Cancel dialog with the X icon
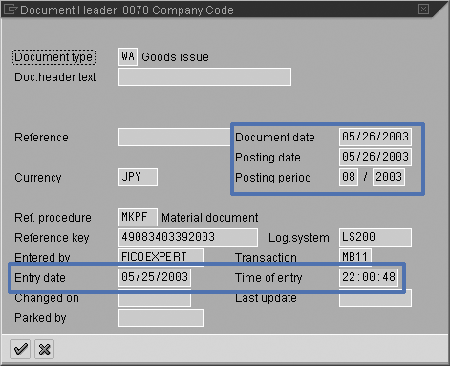The width and height of the screenshot is (450, 366). [x=44, y=349]
